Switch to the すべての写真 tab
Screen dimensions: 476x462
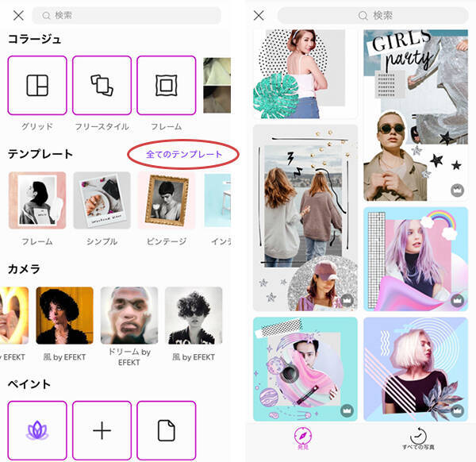tap(418, 439)
